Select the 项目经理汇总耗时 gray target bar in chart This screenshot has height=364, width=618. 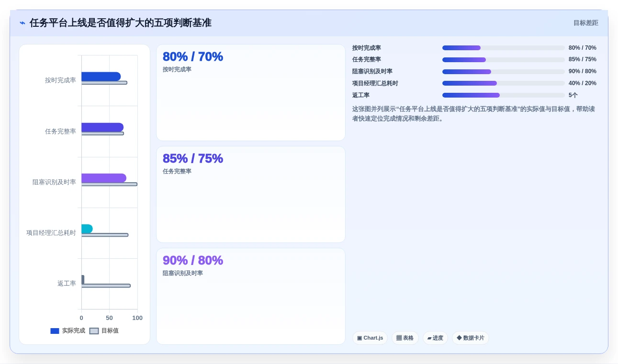(105, 235)
